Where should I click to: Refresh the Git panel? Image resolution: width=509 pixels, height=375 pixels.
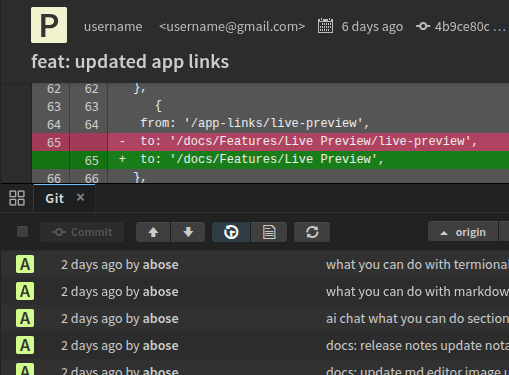(312, 232)
